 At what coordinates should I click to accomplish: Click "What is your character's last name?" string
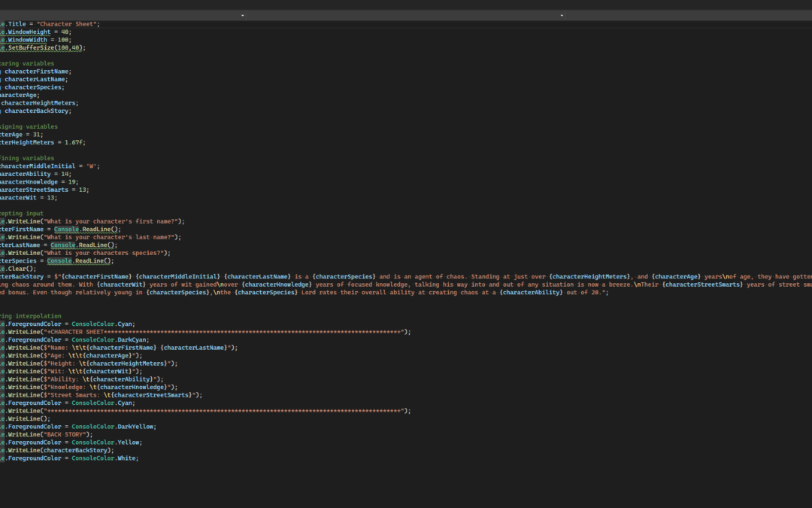coord(111,237)
